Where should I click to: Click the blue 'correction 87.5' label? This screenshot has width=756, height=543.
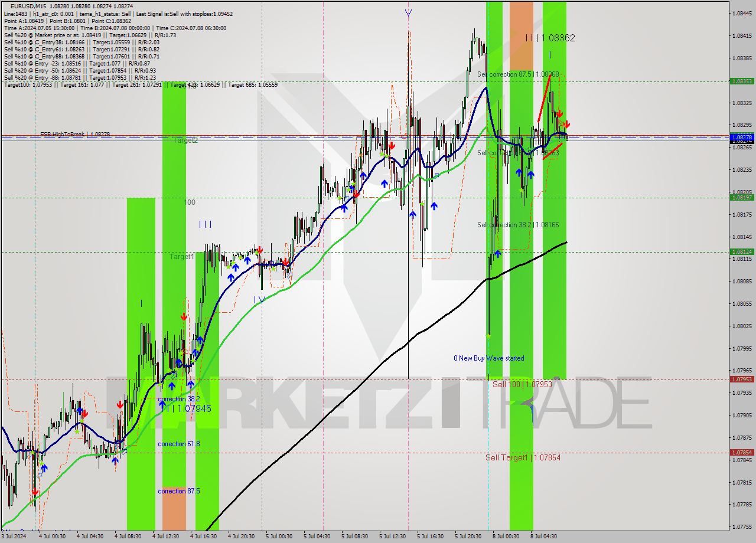(178, 491)
